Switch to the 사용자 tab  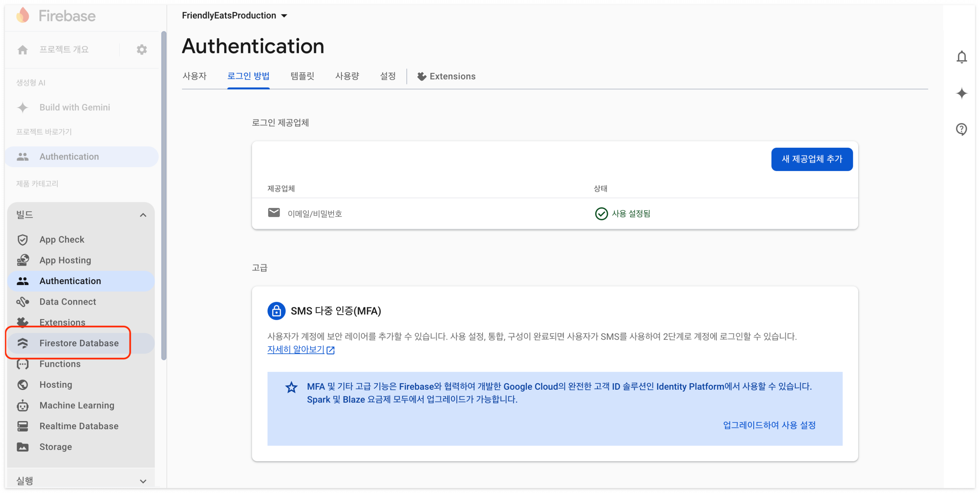coord(194,76)
